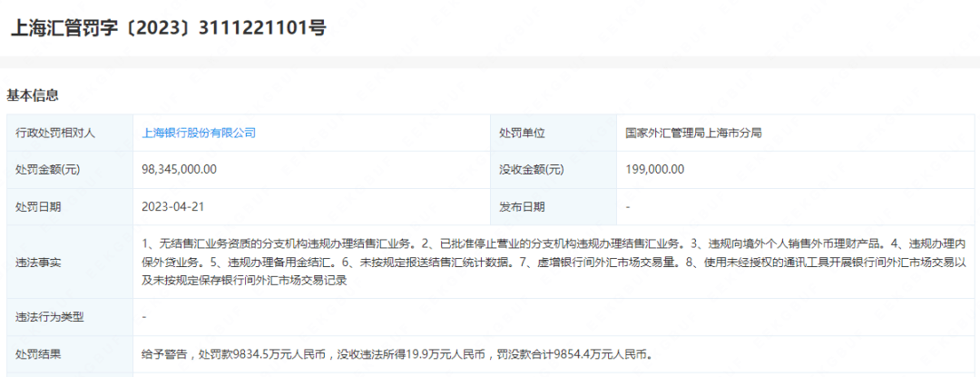Click the 基本信息 section heading
The height and width of the screenshot is (377, 980).
(33, 95)
